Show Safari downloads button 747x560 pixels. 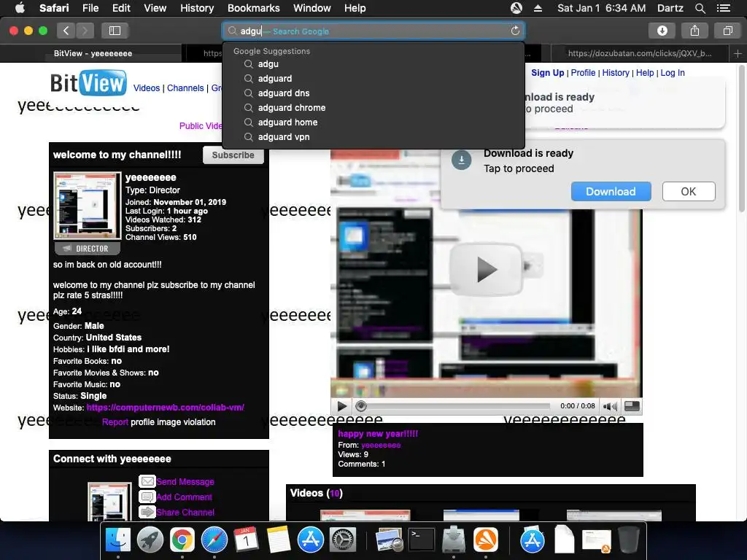tap(662, 31)
